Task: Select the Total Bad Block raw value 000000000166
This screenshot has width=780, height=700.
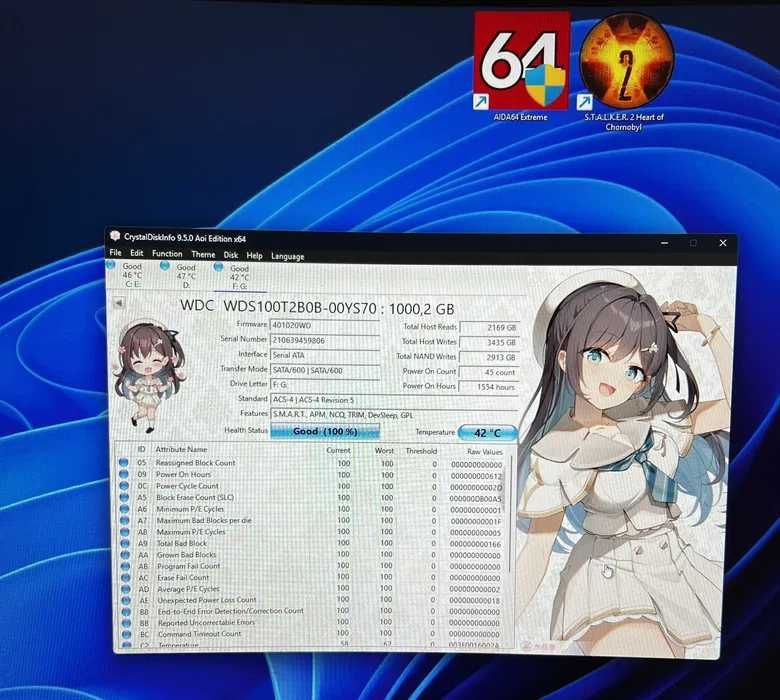Action: point(476,544)
